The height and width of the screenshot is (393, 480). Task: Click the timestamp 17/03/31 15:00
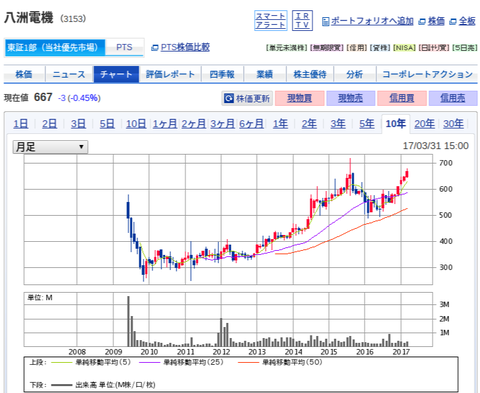coord(436,146)
